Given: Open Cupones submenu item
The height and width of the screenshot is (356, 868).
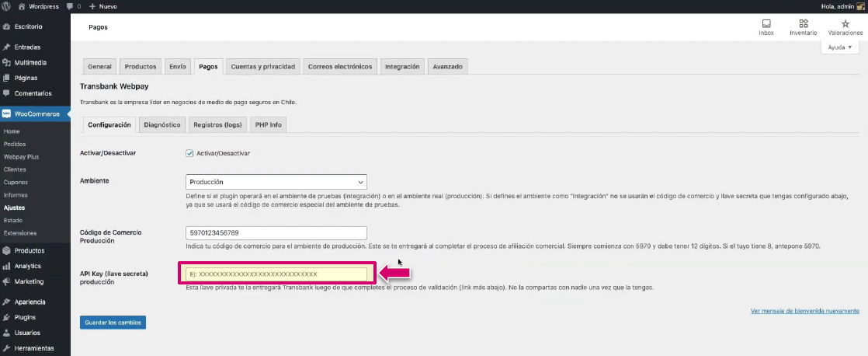Looking at the screenshot, I should pos(16,183).
